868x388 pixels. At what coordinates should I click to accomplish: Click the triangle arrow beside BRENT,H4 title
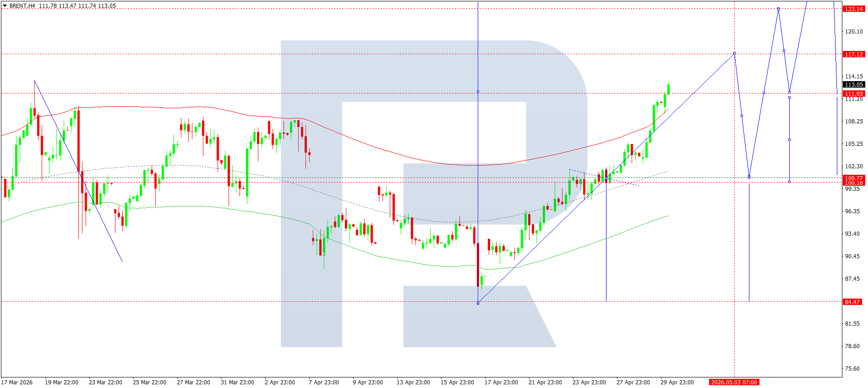5,6
